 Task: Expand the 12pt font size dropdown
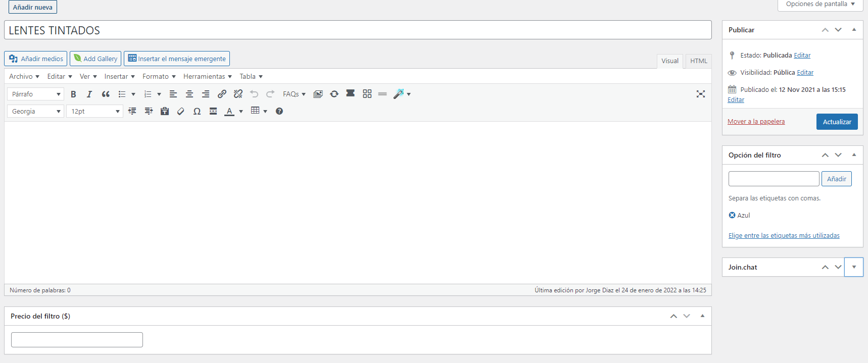click(x=94, y=111)
